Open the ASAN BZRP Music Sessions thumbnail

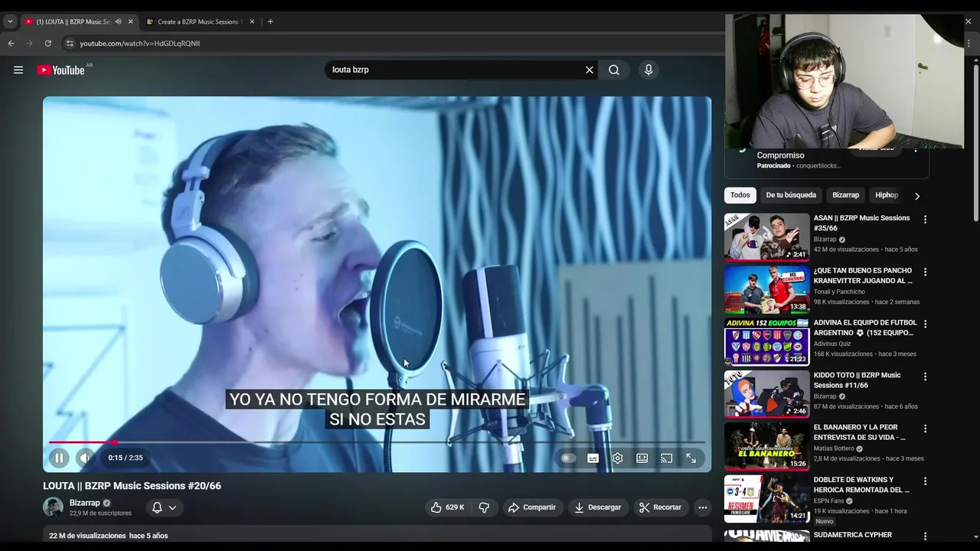[x=766, y=237]
